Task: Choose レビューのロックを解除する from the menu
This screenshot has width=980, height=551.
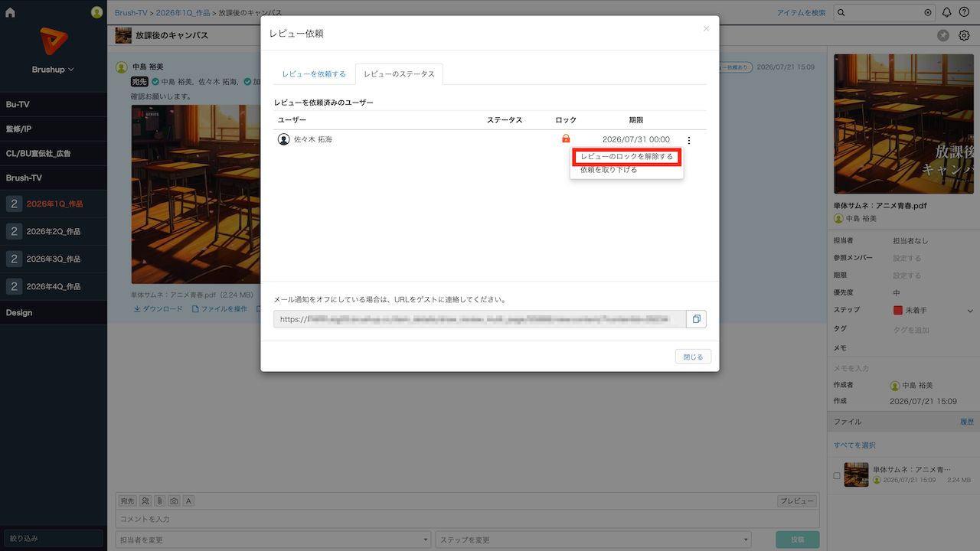Action: pos(627,156)
